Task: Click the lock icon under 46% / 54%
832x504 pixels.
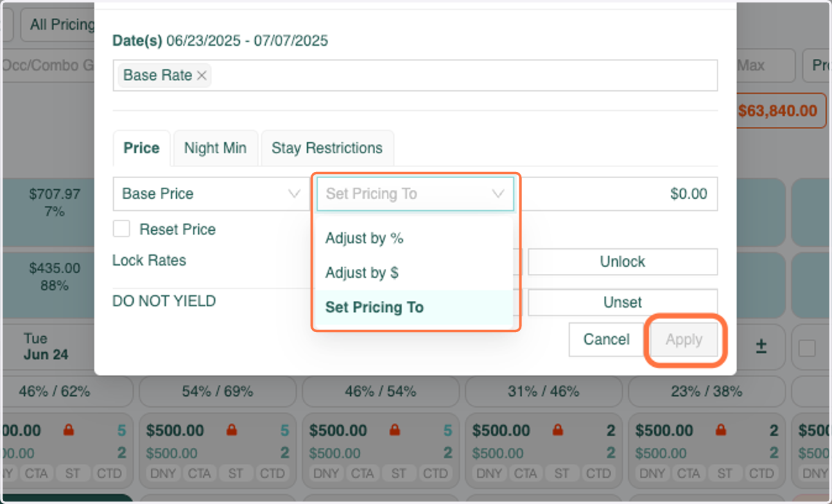Action: (395, 431)
